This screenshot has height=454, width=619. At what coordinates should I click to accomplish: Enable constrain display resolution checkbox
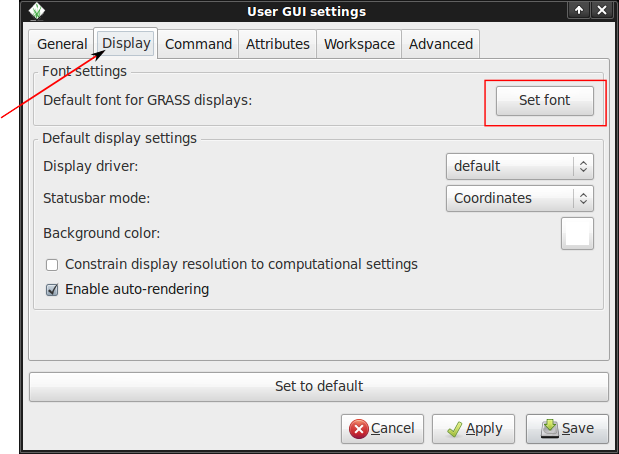pyautogui.click(x=52, y=265)
